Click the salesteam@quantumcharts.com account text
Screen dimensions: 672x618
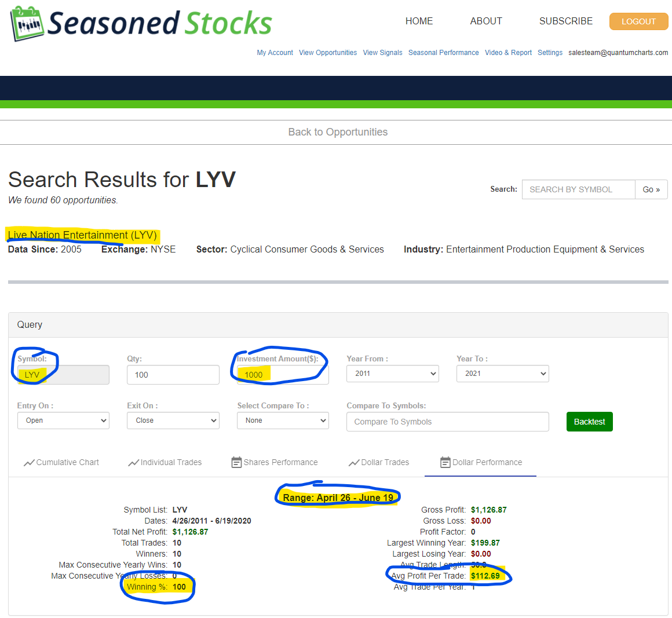point(618,52)
